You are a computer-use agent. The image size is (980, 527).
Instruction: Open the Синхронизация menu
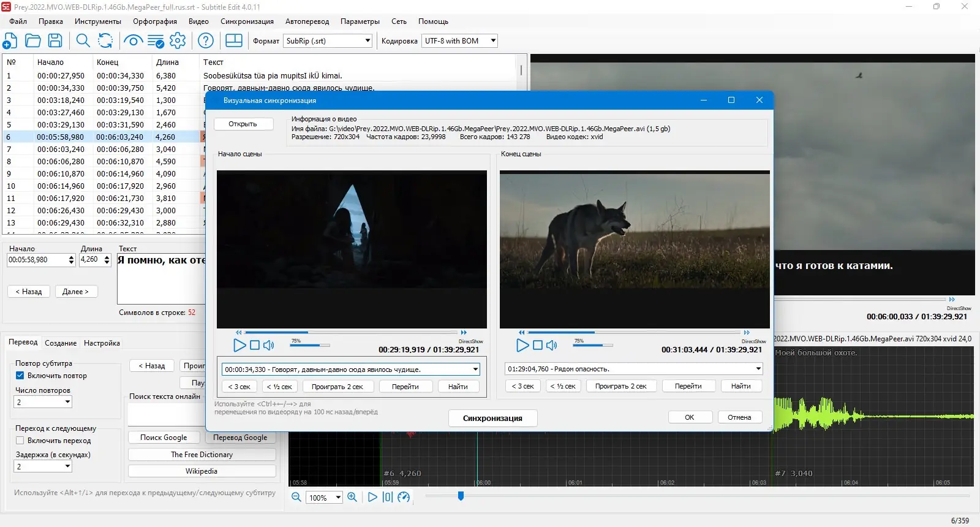[x=247, y=21]
